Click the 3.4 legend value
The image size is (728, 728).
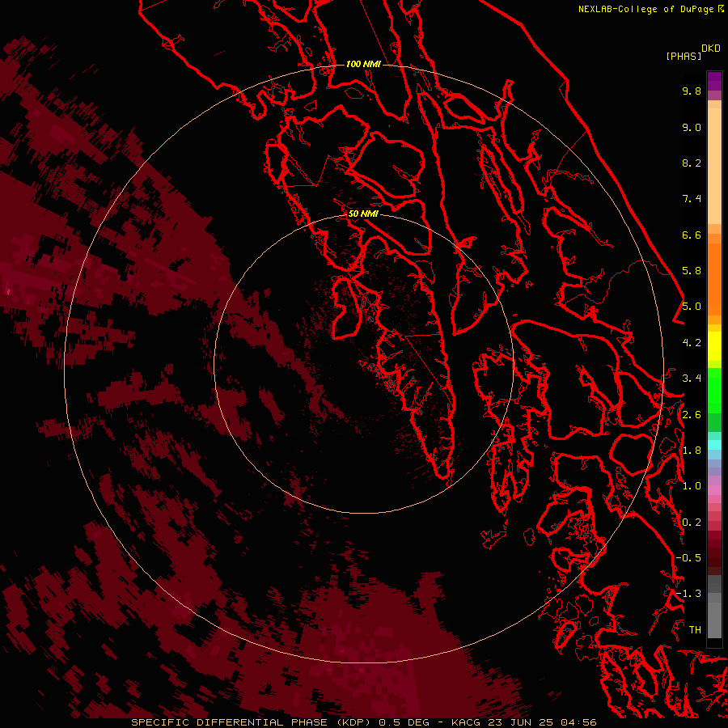(x=692, y=379)
